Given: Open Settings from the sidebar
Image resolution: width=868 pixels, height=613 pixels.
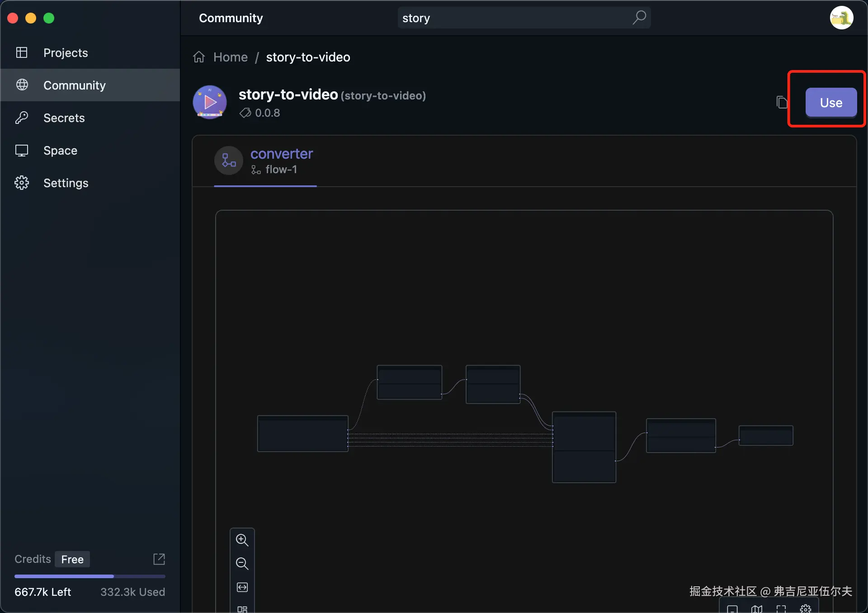Looking at the screenshot, I should pos(66,183).
